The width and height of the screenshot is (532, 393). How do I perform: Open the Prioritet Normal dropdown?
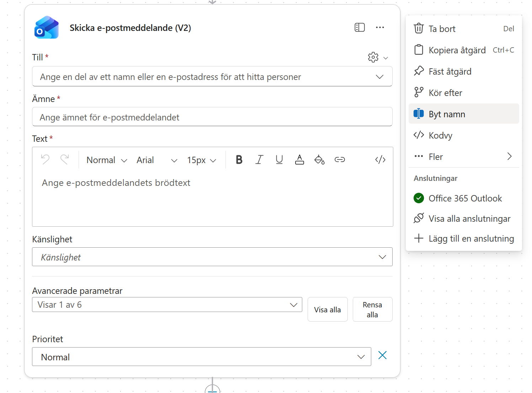click(x=202, y=357)
